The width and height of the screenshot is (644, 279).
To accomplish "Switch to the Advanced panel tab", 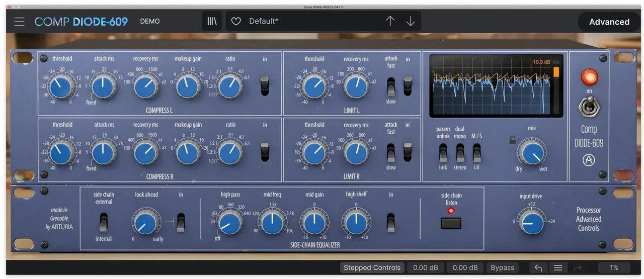I will [609, 22].
